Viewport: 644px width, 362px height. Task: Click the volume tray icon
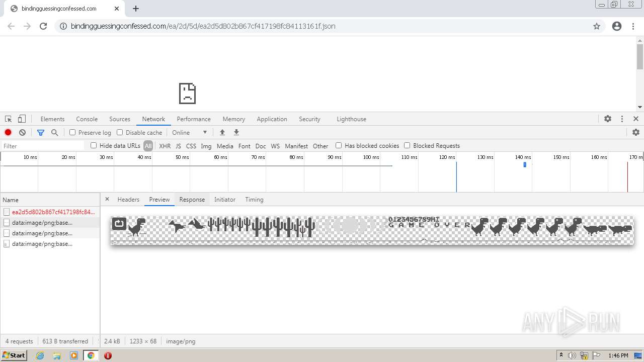(x=572, y=355)
